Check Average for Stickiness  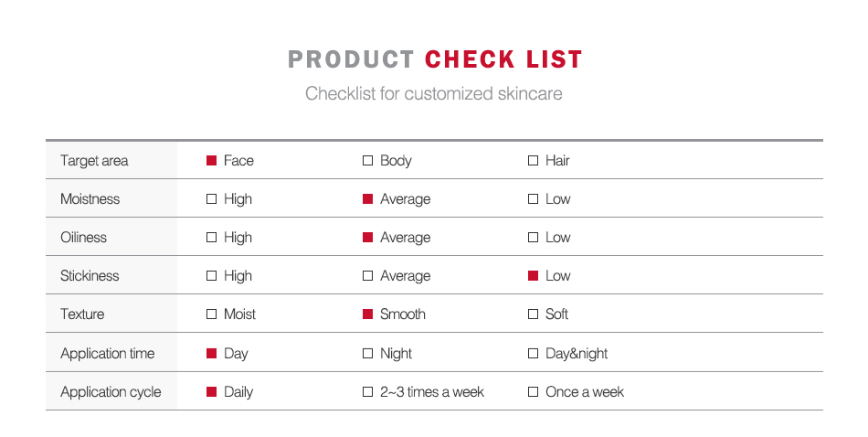pyautogui.click(x=368, y=276)
